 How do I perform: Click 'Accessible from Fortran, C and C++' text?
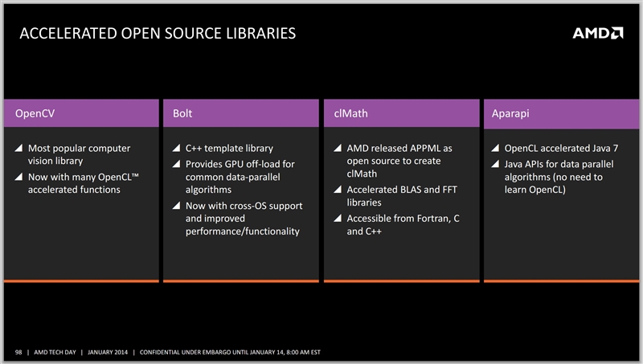click(x=403, y=225)
